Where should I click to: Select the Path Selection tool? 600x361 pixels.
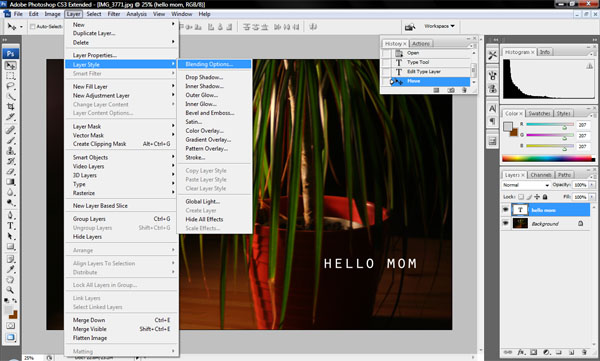10,236
